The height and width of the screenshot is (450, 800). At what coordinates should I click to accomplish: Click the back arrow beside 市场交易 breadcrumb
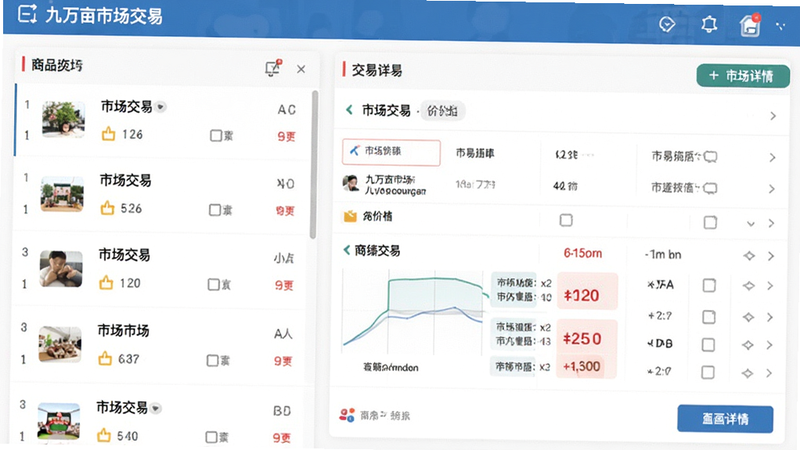point(349,110)
